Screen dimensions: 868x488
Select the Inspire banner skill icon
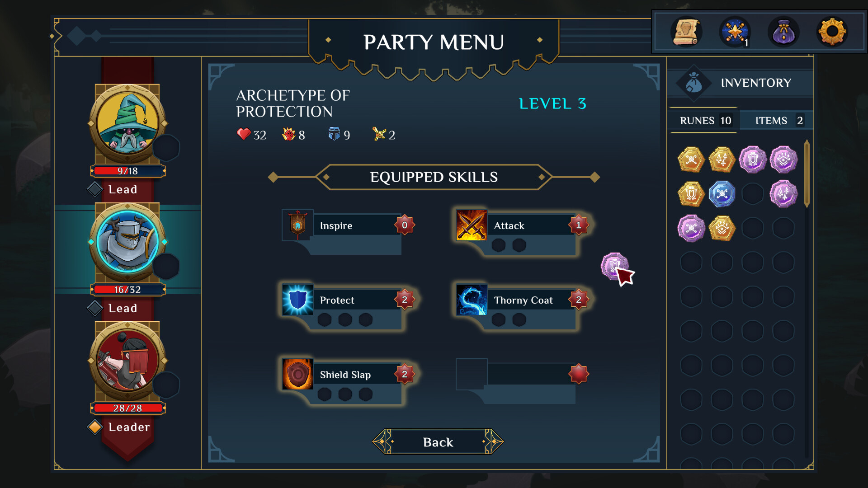pos(297,225)
